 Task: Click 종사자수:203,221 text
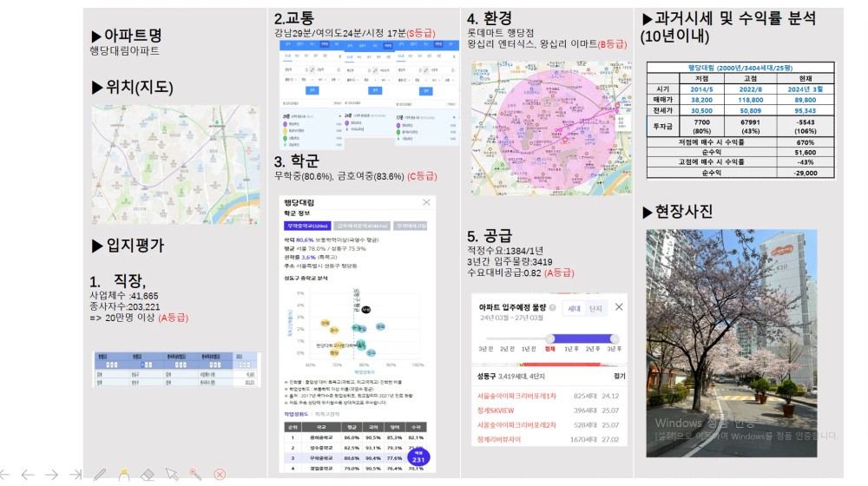tap(124, 306)
